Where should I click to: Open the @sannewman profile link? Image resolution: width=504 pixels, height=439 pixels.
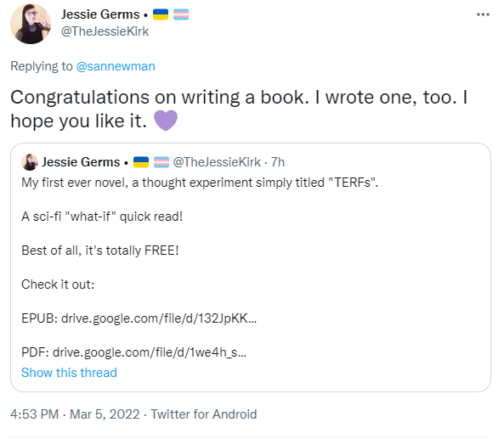pos(116,66)
